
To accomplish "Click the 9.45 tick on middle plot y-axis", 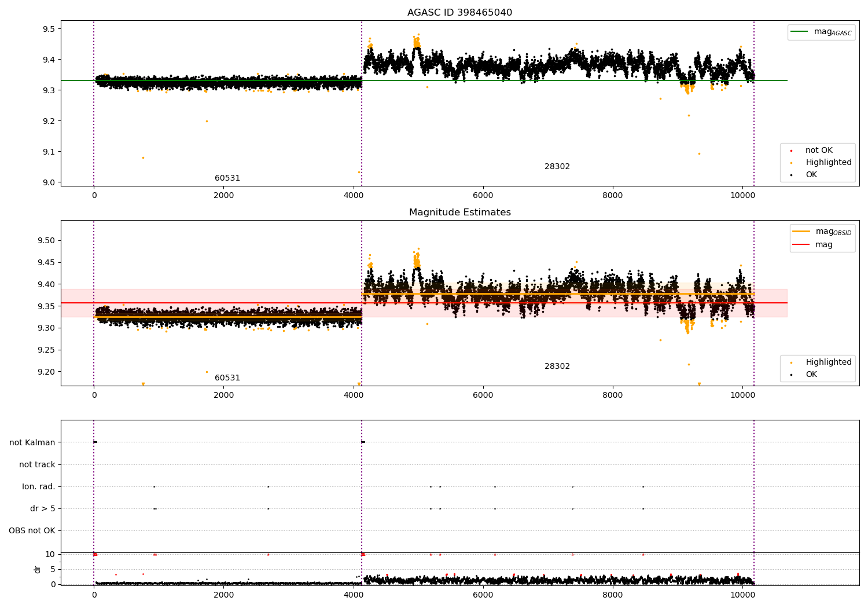I will click(x=46, y=262).
